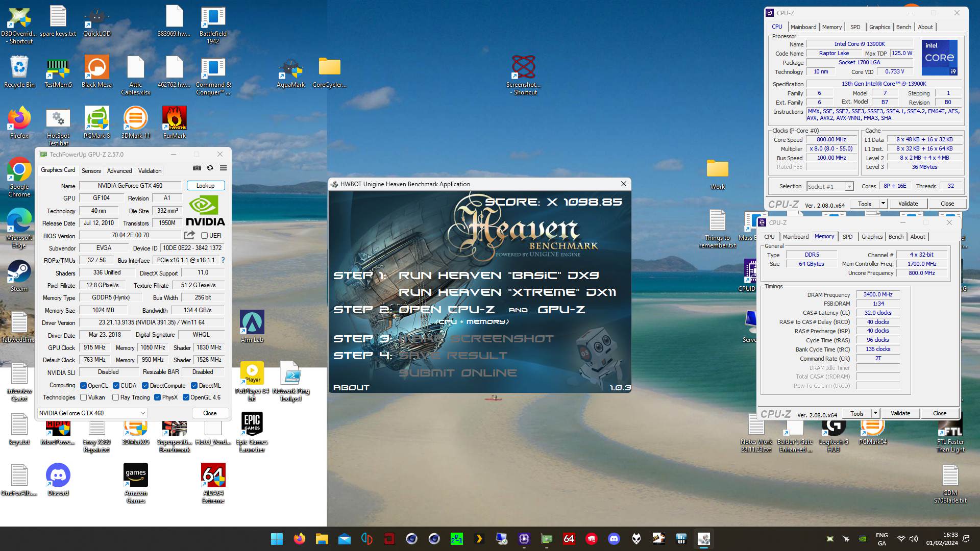
Task: Switch to GPU-Z Advanced tab
Action: tap(119, 171)
